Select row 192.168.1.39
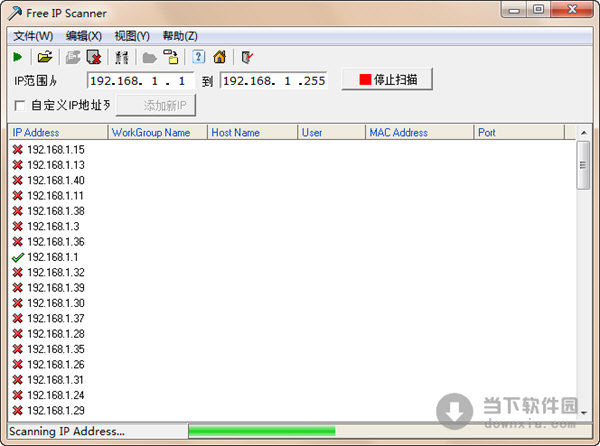600x446 pixels. point(56,288)
